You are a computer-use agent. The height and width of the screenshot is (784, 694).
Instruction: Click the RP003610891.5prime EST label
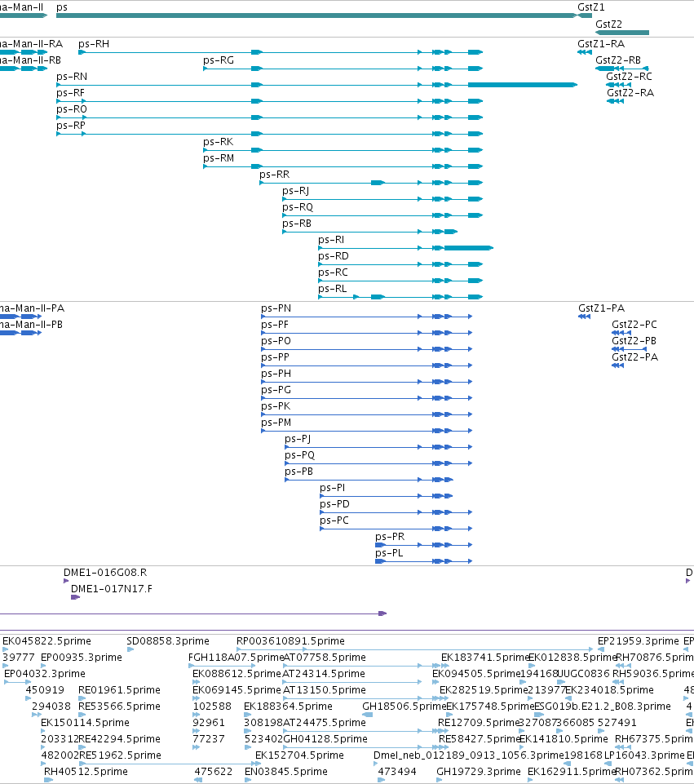click(x=290, y=641)
